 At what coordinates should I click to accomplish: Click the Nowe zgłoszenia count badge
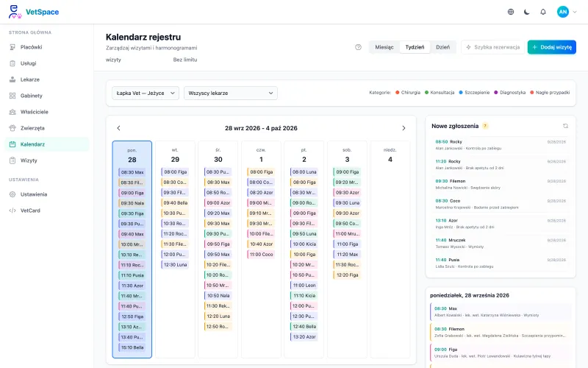pos(485,126)
